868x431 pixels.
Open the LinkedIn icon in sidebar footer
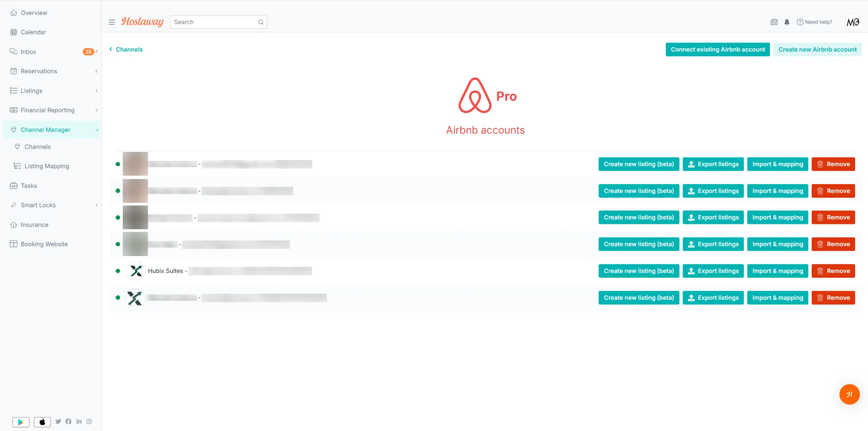tap(79, 421)
